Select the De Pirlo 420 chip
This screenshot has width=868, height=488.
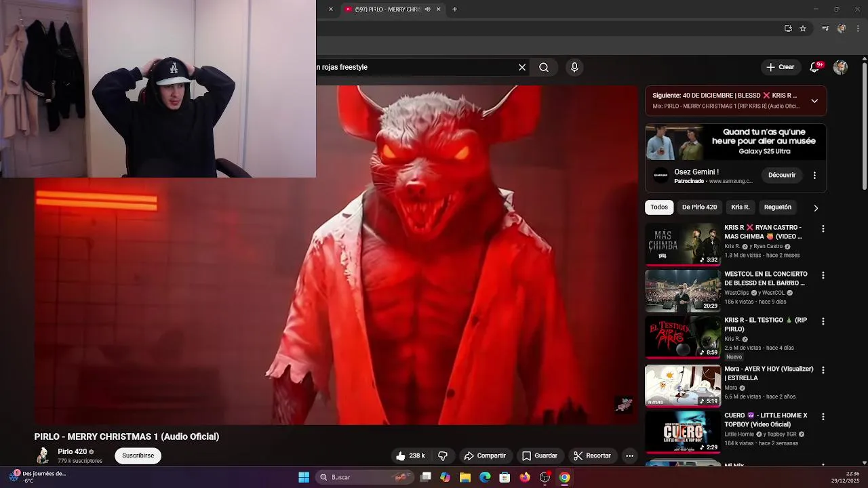pos(699,207)
